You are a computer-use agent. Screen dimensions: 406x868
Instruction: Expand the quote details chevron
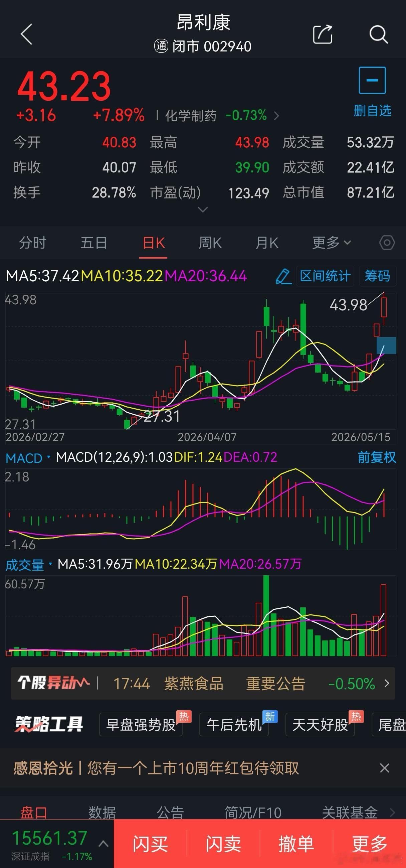(x=203, y=209)
